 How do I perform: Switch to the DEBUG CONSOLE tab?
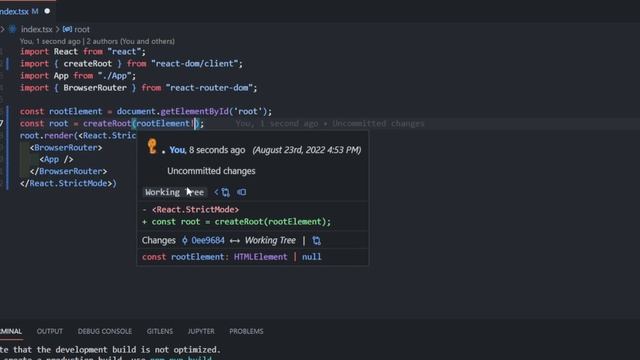coord(104,331)
